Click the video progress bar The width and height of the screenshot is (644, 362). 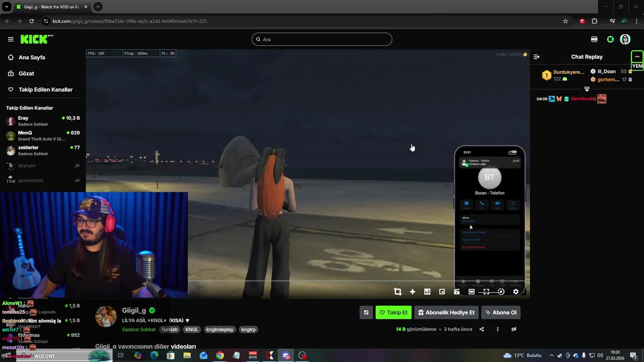pyautogui.click(x=308, y=281)
